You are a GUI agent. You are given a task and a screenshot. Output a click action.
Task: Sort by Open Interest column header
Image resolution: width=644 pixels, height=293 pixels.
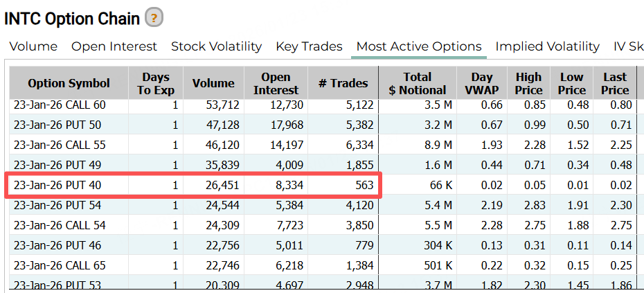[x=276, y=83]
